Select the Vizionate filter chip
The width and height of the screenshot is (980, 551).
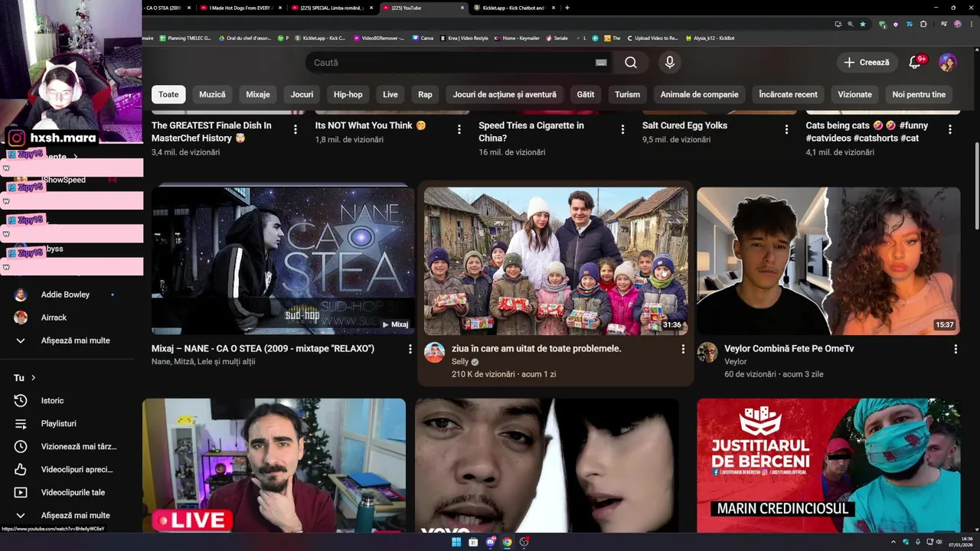tap(854, 94)
